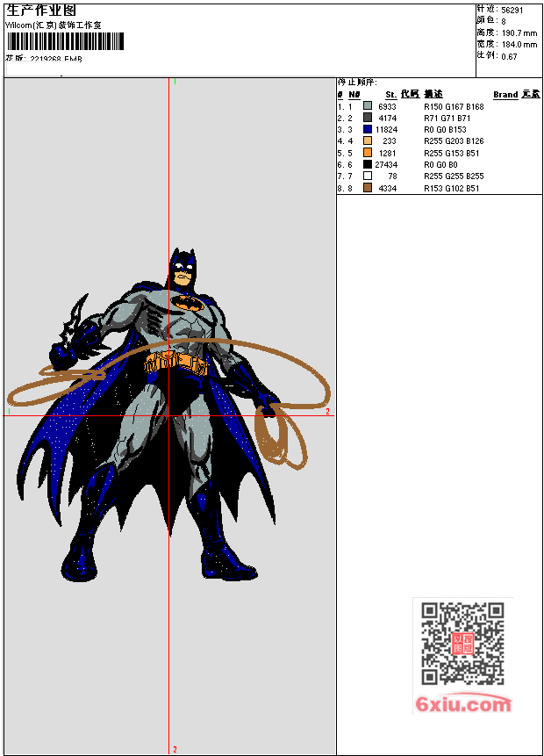Click the design file name 2219268.EMB

pos(56,59)
